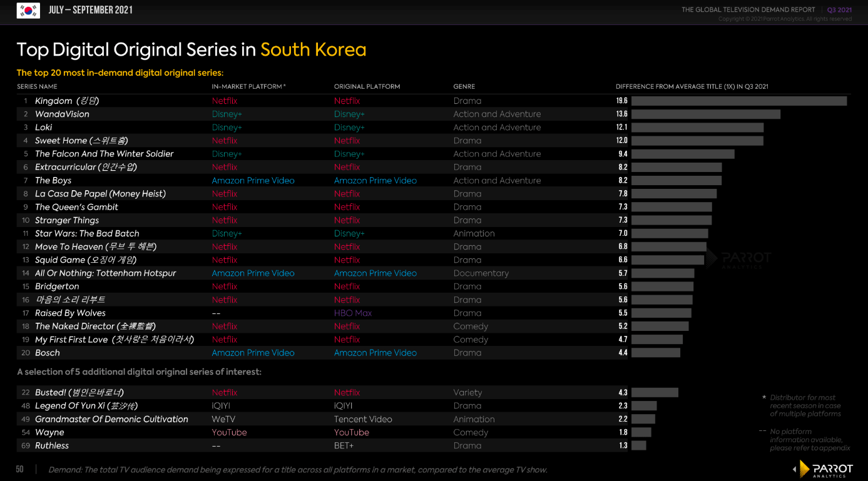Click the 'ORIGINAL PLATFORM' column header
This screenshot has width=868, height=481.
[x=367, y=86]
